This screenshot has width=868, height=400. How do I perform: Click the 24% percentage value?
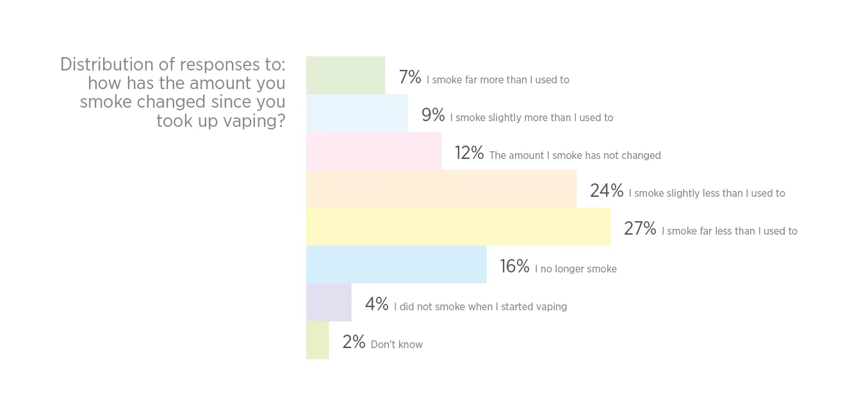pyautogui.click(x=606, y=190)
